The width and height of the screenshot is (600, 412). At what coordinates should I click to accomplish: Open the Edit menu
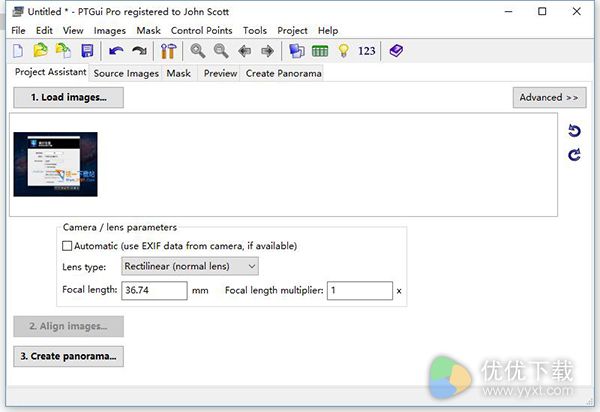pyautogui.click(x=44, y=31)
